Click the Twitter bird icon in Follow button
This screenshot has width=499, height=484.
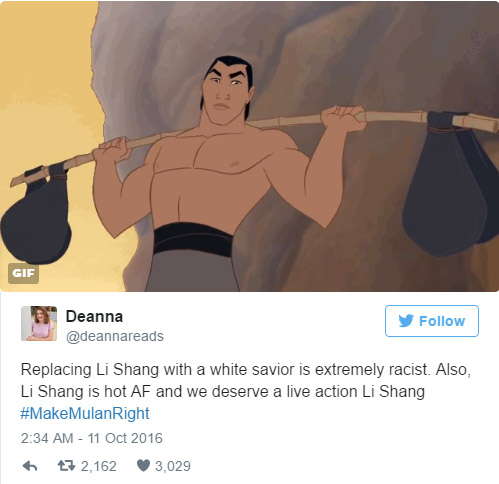click(406, 321)
